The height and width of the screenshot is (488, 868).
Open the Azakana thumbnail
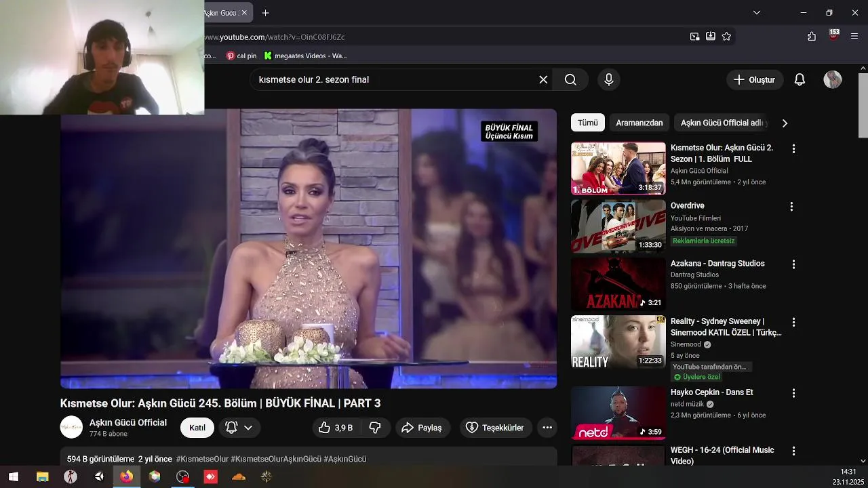tap(618, 284)
